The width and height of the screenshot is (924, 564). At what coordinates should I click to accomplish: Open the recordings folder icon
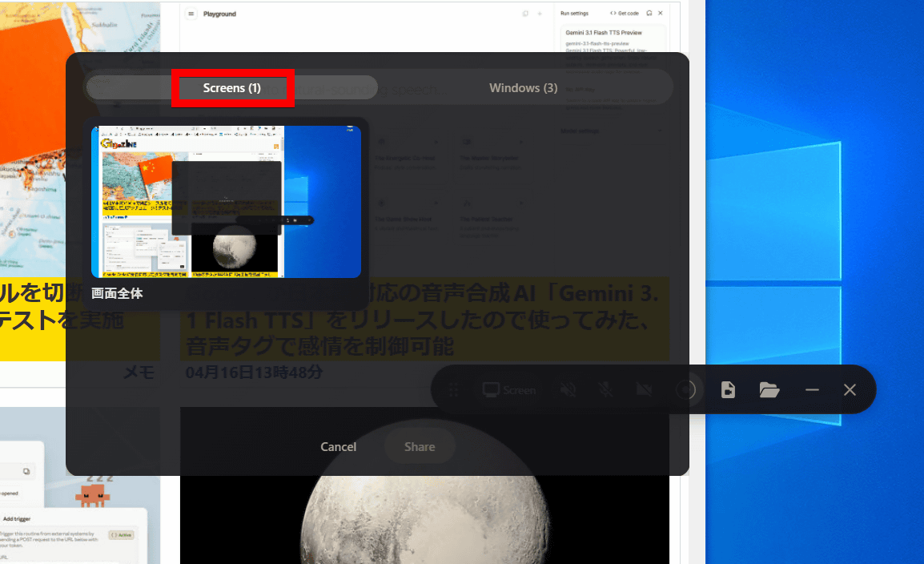click(x=769, y=390)
